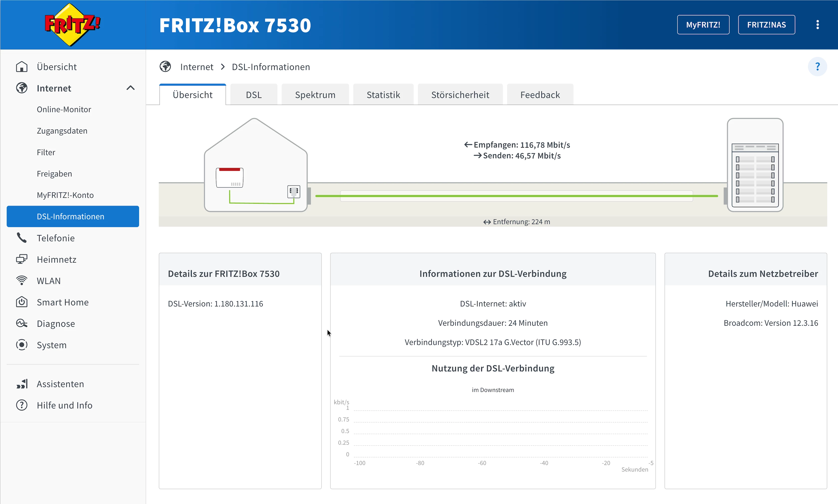
Task: Click the Details zur FRITZ!Box 7530 heading
Action: (224, 274)
